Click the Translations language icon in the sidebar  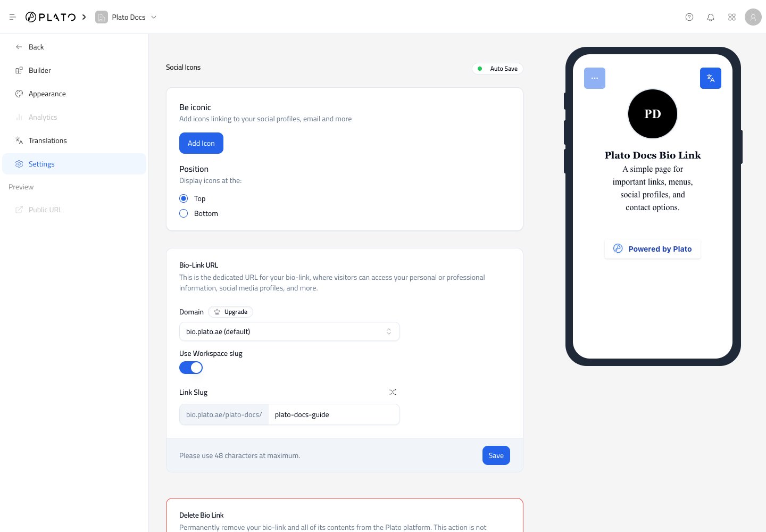[x=19, y=140]
